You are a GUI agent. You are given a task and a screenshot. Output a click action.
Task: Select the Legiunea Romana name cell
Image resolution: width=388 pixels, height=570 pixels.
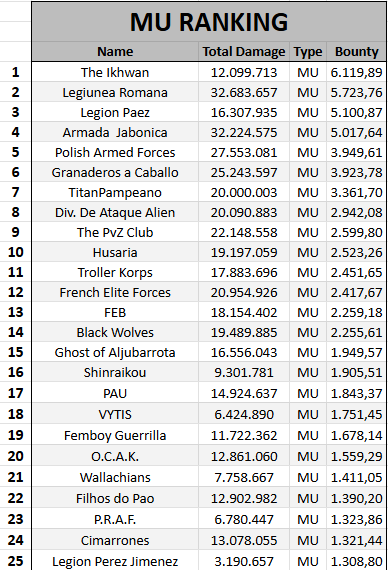coord(115,92)
